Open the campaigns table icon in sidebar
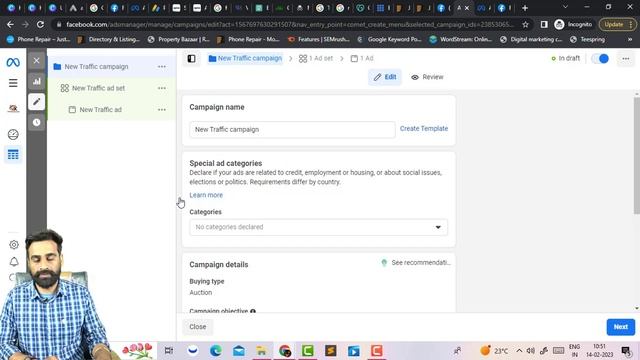Viewport: 640px width, 360px height. click(13, 155)
